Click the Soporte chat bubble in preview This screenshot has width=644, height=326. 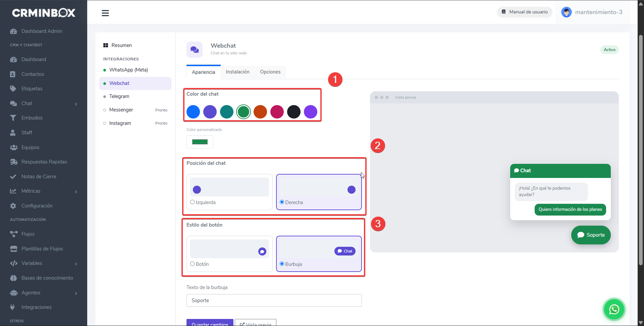[591, 235]
